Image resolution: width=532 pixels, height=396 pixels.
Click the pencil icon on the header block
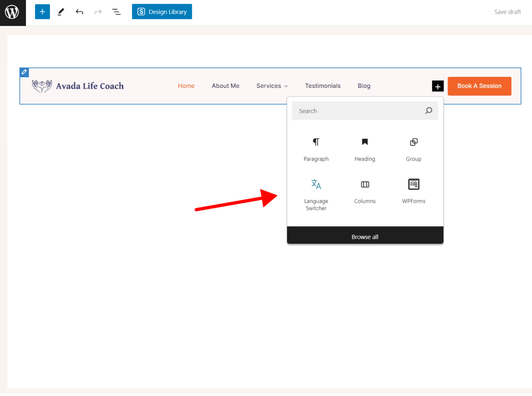pyautogui.click(x=24, y=72)
